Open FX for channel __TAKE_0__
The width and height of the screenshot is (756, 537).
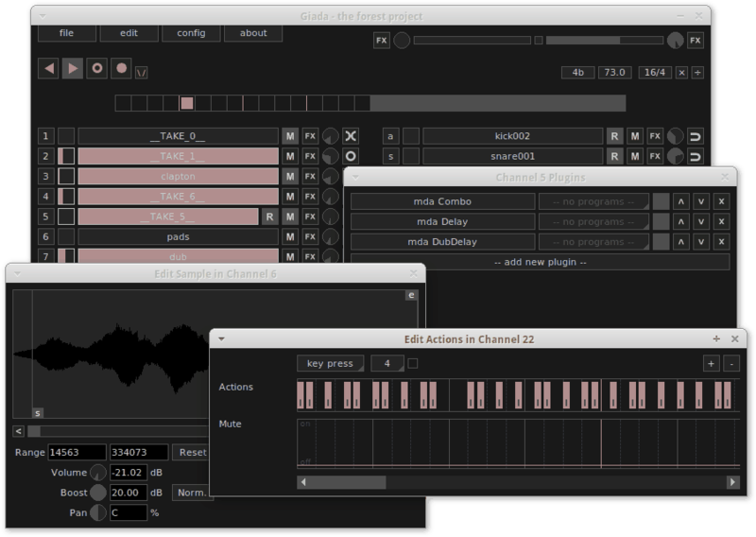(x=310, y=136)
